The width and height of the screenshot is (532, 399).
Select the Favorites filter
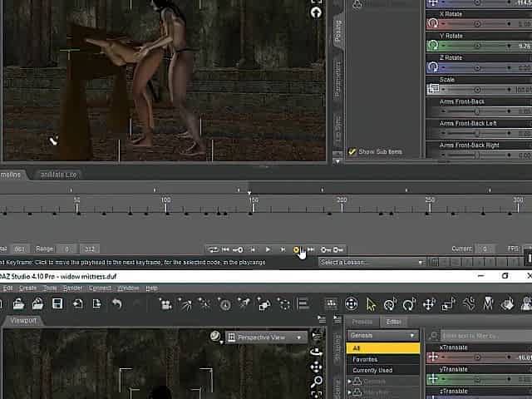click(365, 359)
